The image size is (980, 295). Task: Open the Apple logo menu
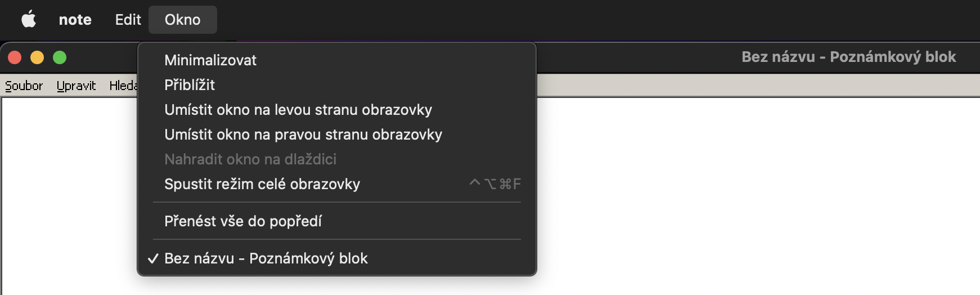tap(29, 20)
